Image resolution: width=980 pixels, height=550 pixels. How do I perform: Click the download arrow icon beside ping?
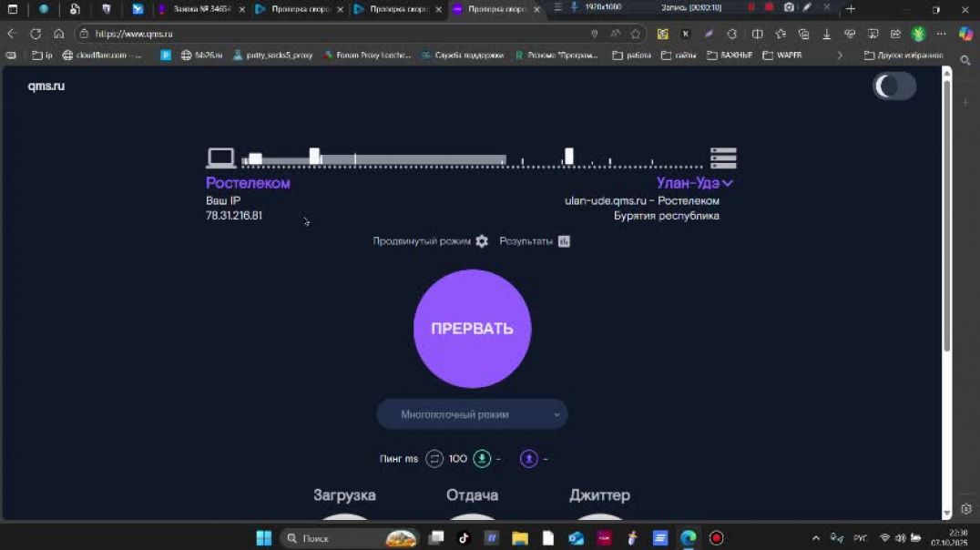(482, 459)
